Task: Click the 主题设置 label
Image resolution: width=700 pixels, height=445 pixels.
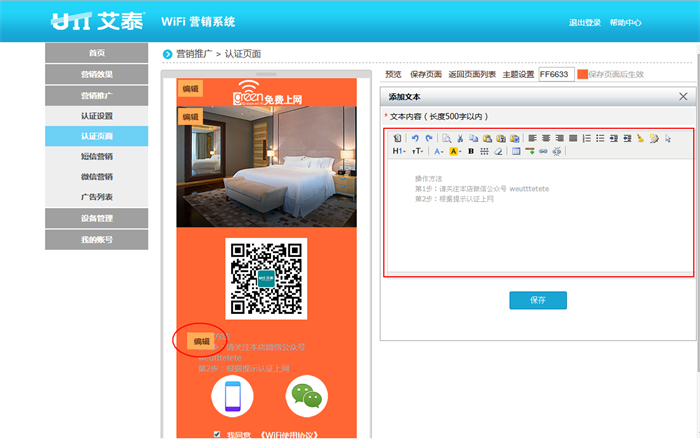Action: coord(518,74)
